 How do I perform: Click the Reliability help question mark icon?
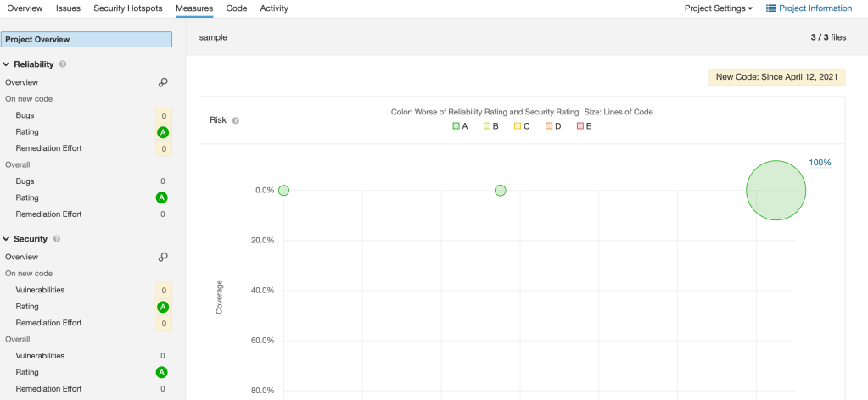[x=63, y=64]
